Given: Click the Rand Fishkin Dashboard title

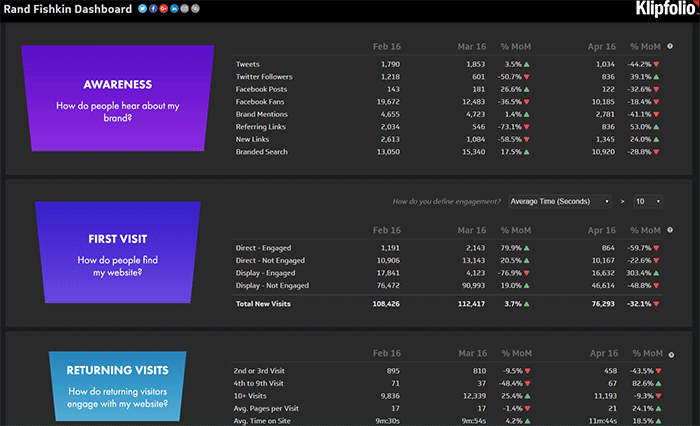Looking at the screenshot, I should [x=67, y=9].
